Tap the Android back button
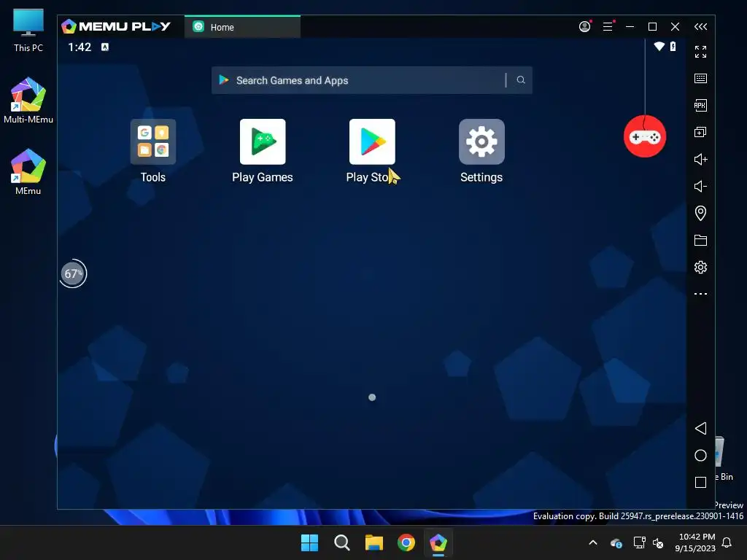747x560 pixels. [x=700, y=428]
